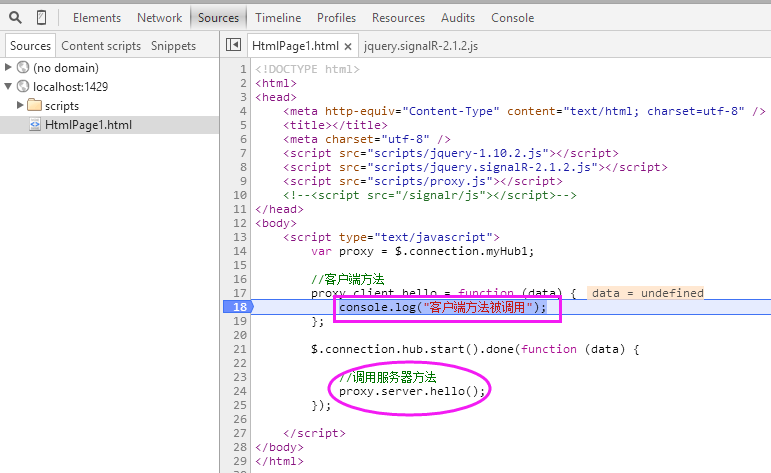Image resolution: width=771 pixels, height=473 pixels.
Task: Click the //客户端方法 comment line
Action: click(348, 279)
